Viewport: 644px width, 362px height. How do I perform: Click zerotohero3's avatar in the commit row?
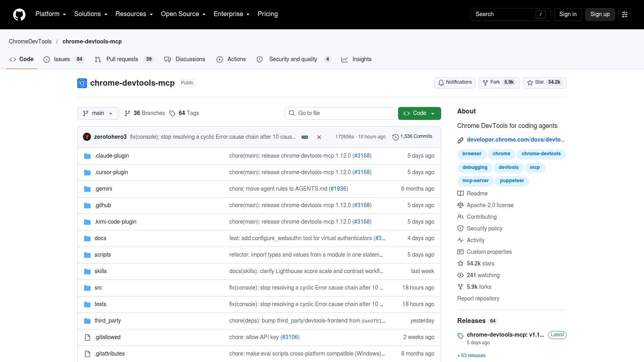coord(87,137)
